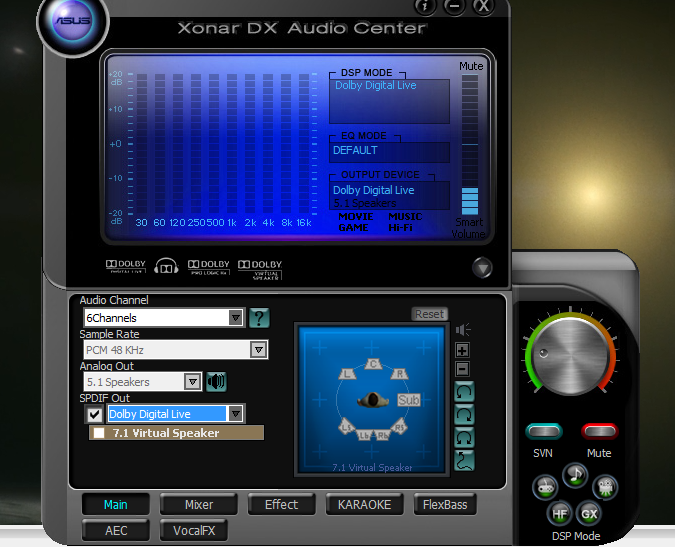Enable the HF Hi-Fi mode button

[559, 514]
